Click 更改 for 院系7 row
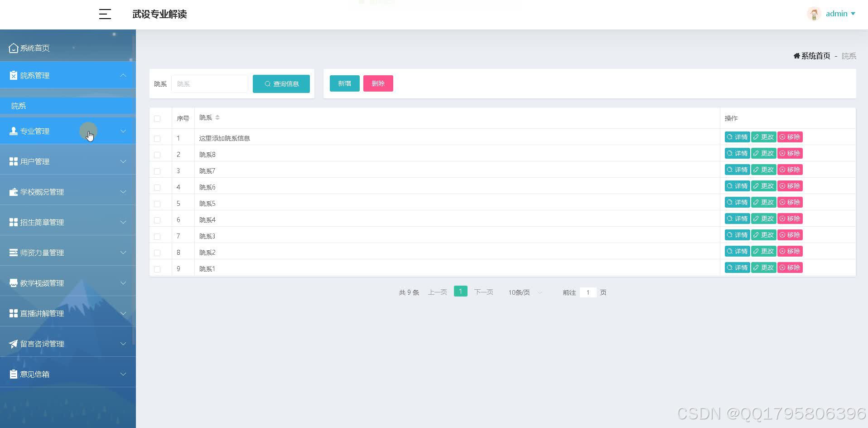This screenshot has width=868, height=428. (x=763, y=170)
